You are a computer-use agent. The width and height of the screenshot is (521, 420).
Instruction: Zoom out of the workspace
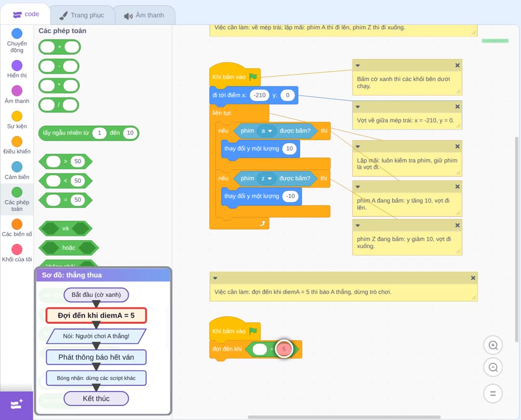(493, 367)
